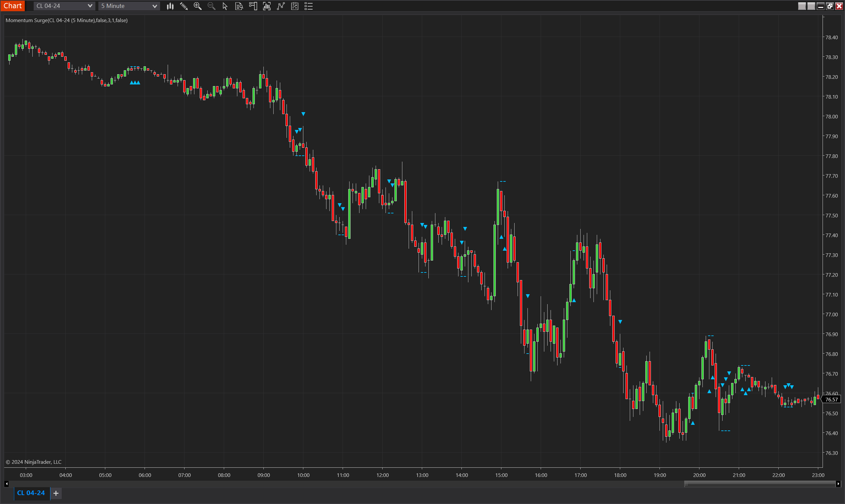Open the chart Properties list icon
This screenshot has height=504, width=845.
tap(309, 6)
